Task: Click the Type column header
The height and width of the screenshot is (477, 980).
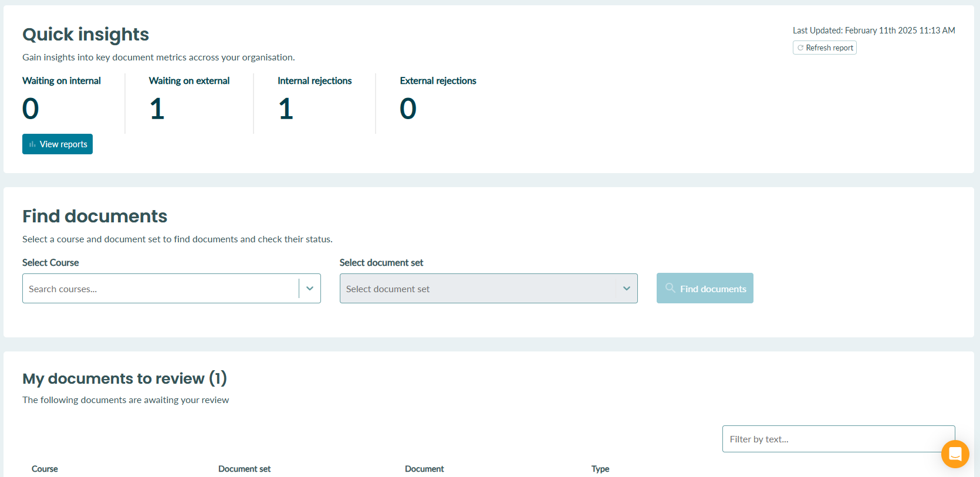Action: 600,469
